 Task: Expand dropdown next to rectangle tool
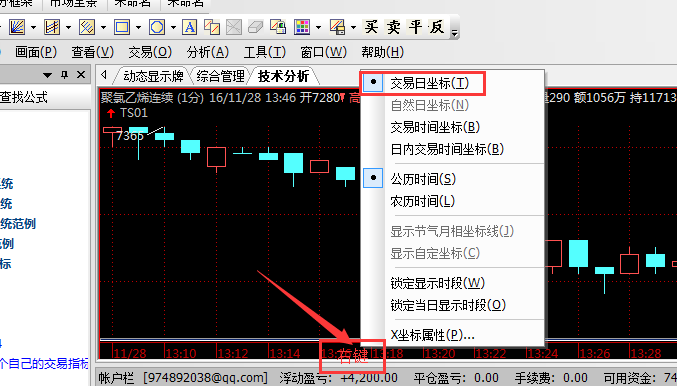tap(138, 28)
